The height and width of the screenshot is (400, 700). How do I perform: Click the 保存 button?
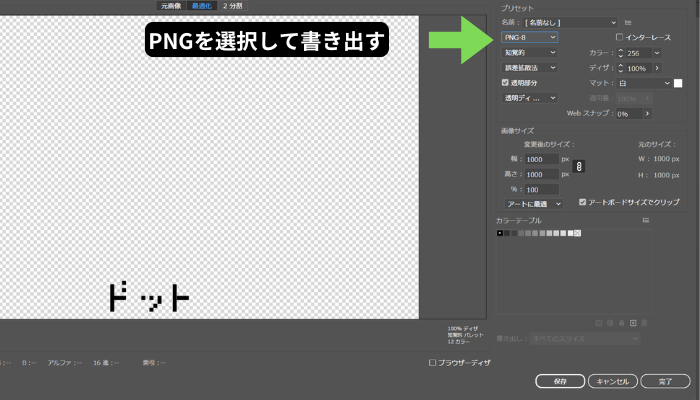pos(560,381)
